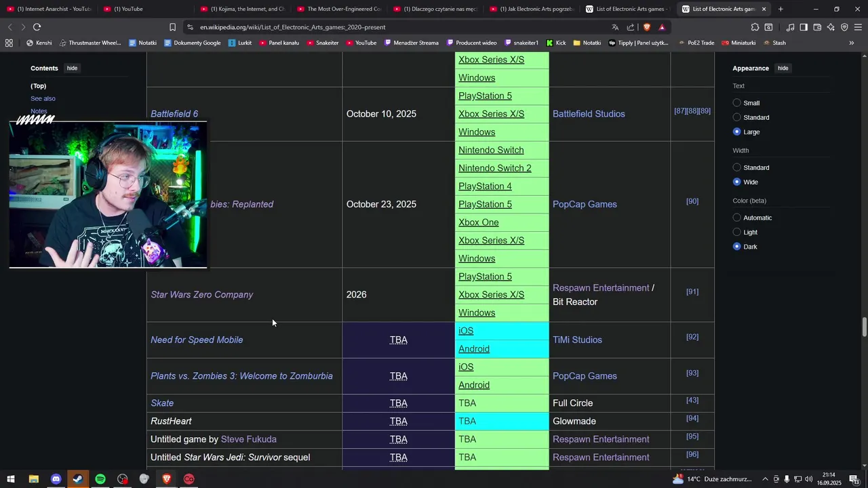The height and width of the screenshot is (488, 868).
Task: Go forward with the browser forward arrow
Action: click(23, 27)
